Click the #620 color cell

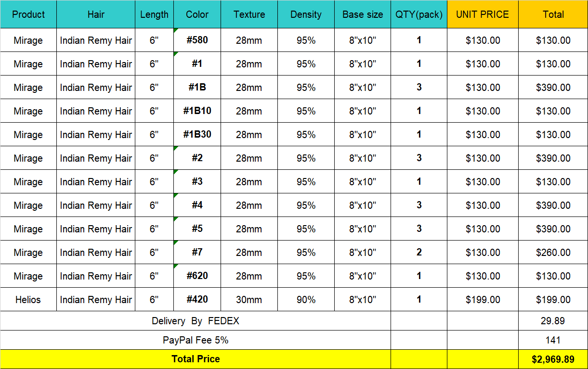coord(197,276)
